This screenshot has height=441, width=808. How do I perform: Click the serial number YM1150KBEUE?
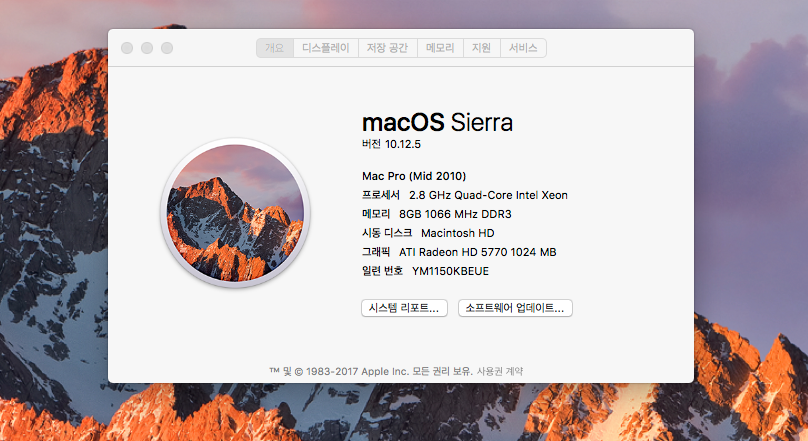450,271
